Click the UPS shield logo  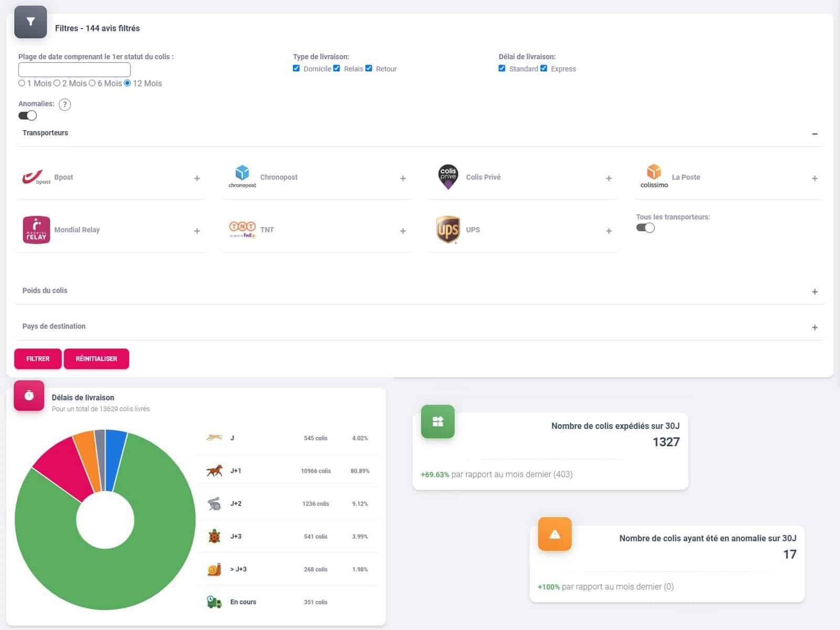tap(448, 230)
